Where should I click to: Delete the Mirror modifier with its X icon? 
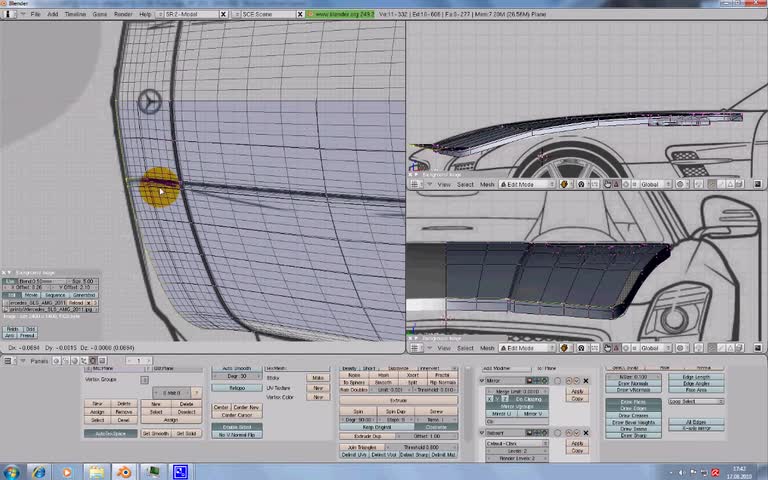pyautogui.click(x=586, y=381)
